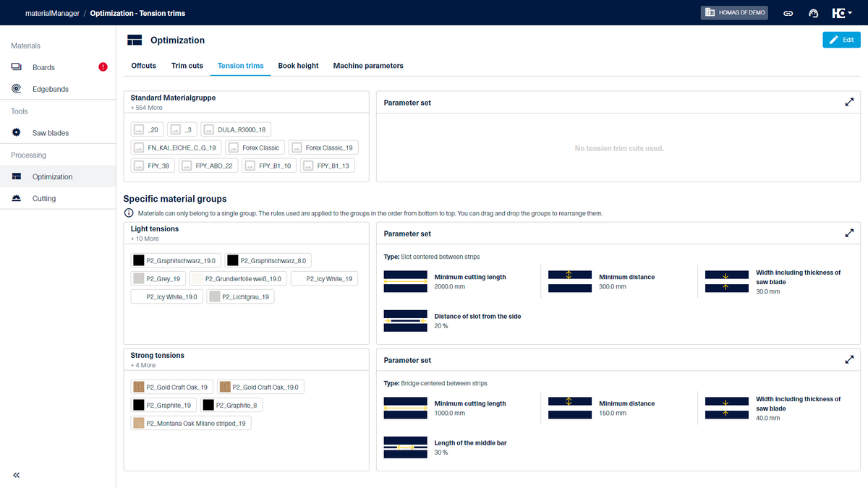This screenshot has width=868, height=488.
Task: Expand the Light tensions parameter set
Action: tap(849, 234)
